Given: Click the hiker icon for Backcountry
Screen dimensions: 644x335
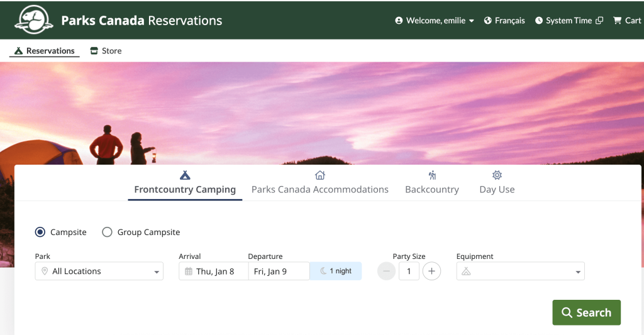Looking at the screenshot, I should 432,175.
